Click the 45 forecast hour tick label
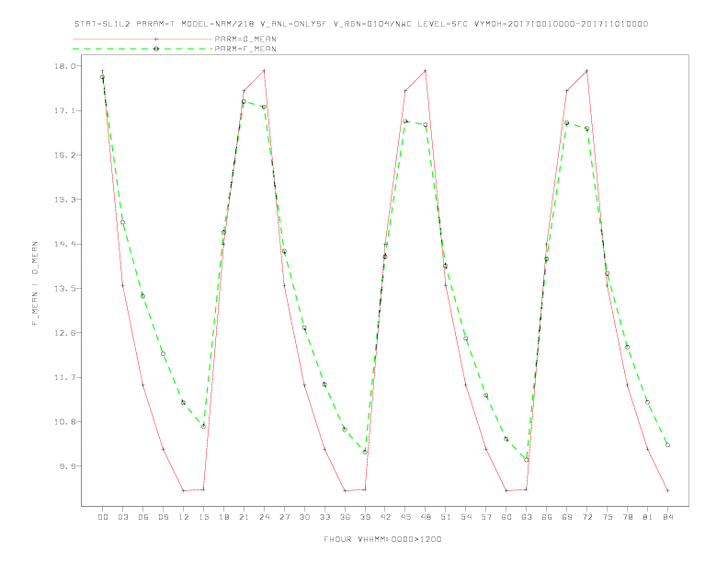This screenshot has height=563, width=728. (x=405, y=517)
